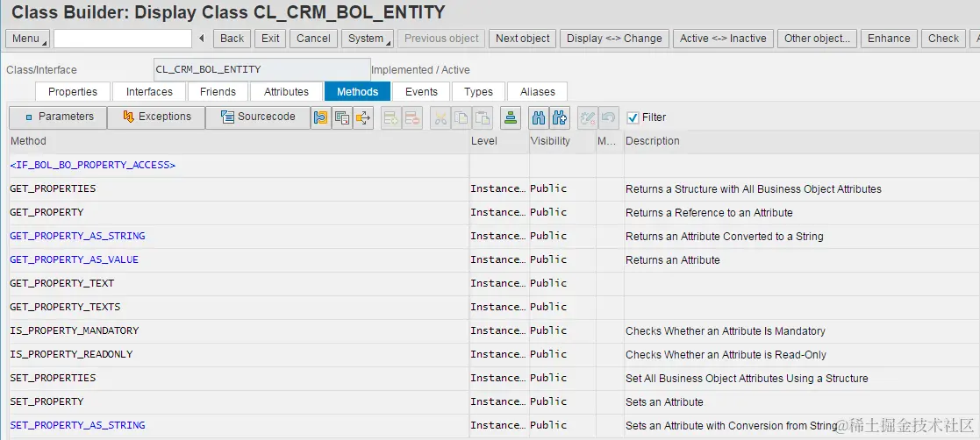Switch to the Aliases tab
Image resolution: width=980 pixels, height=440 pixels.
click(538, 92)
